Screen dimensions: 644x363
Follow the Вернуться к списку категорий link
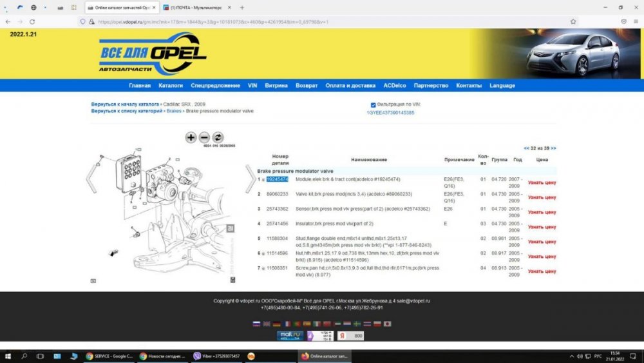[x=127, y=111]
